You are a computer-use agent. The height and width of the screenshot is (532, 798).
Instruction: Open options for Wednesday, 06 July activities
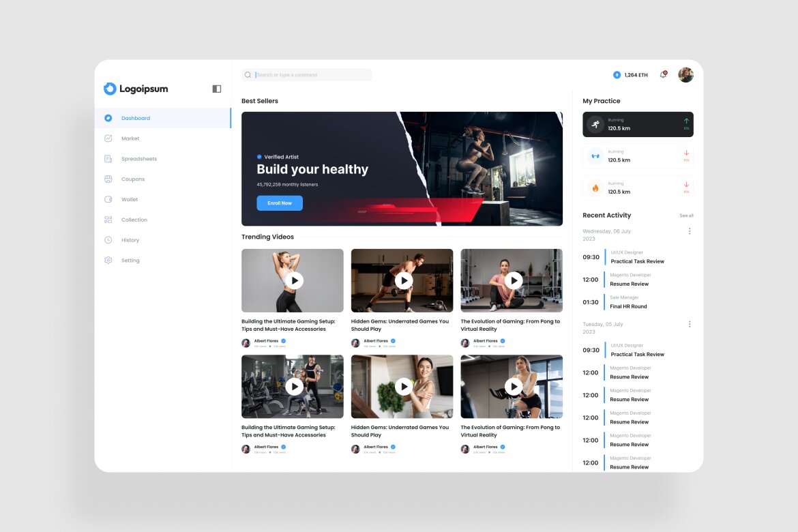(x=689, y=231)
